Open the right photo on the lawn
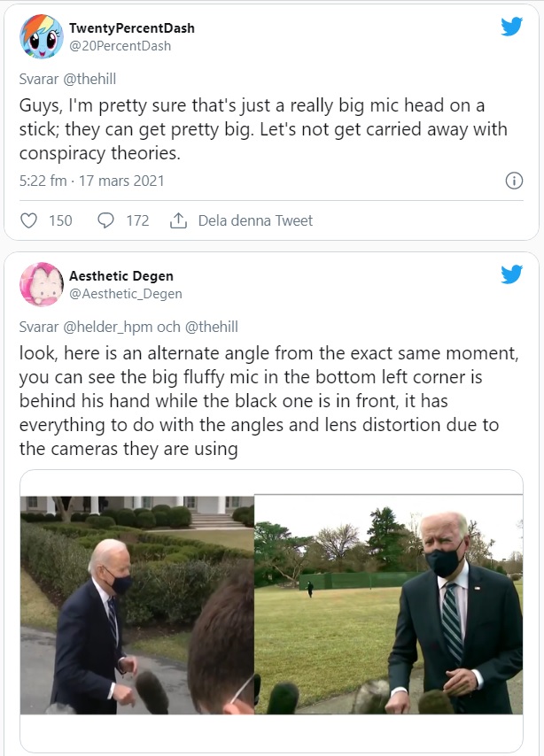 [x=389, y=605]
